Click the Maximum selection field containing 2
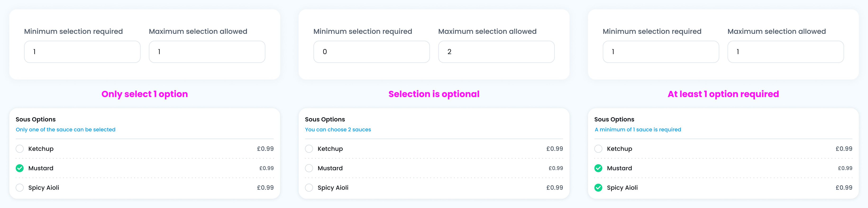This screenshot has width=868, height=208. [x=496, y=52]
